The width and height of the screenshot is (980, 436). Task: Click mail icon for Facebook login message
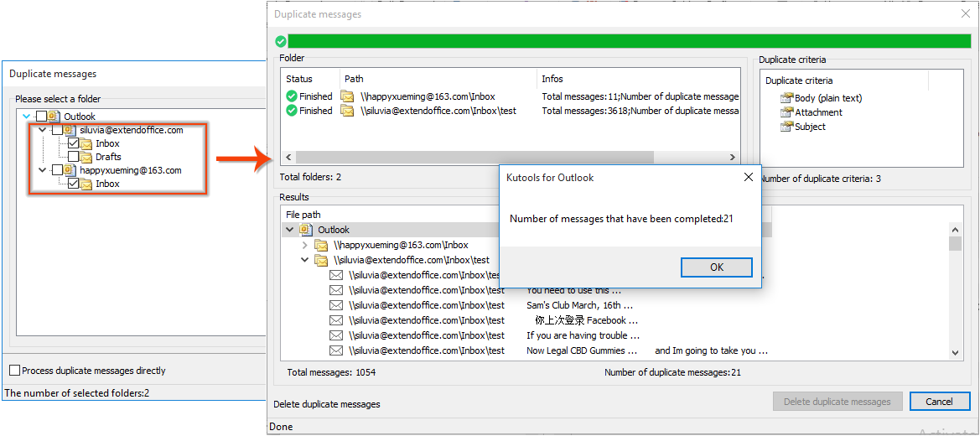(336, 320)
